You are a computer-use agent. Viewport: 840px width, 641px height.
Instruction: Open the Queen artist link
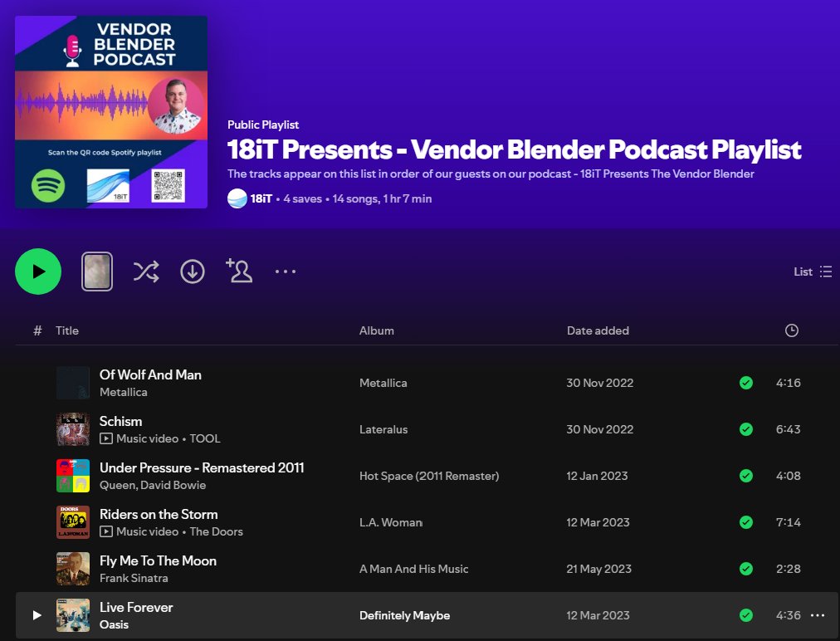(117, 485)
